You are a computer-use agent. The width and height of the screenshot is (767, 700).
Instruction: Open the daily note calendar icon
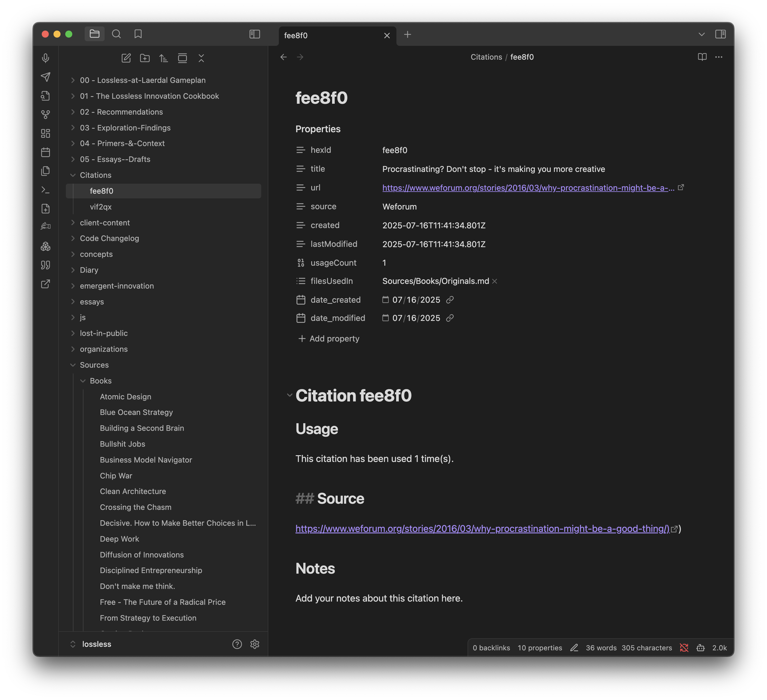pyautogui.click(x=45, y=152)
